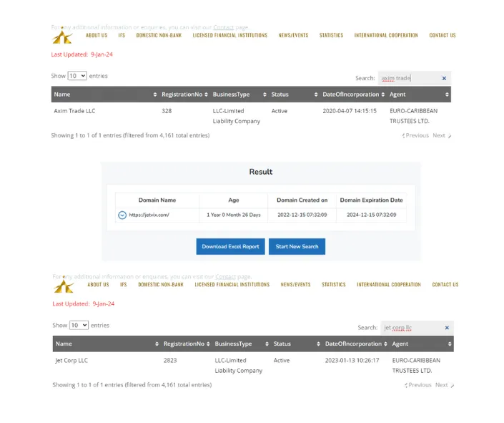
Task: Select the '1 Year 0 Month 26 Days' age
Action: coord(234,215)
